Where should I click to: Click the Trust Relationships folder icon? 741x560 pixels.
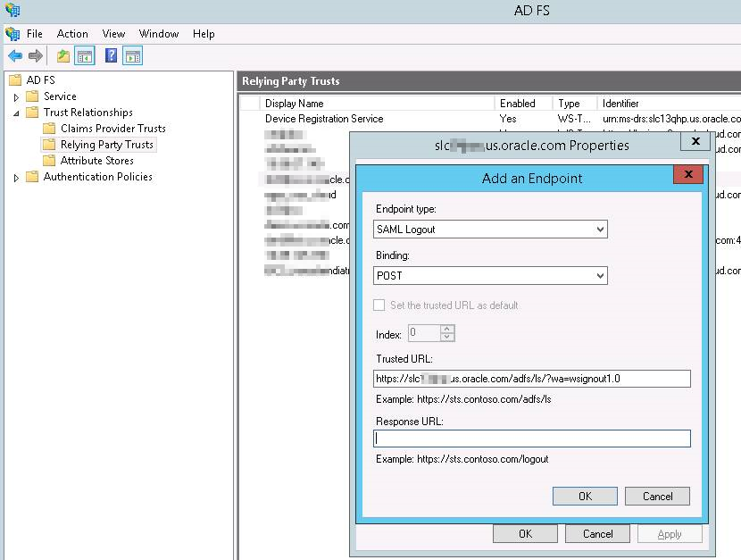pyautogui.click(x=32, y=113)
